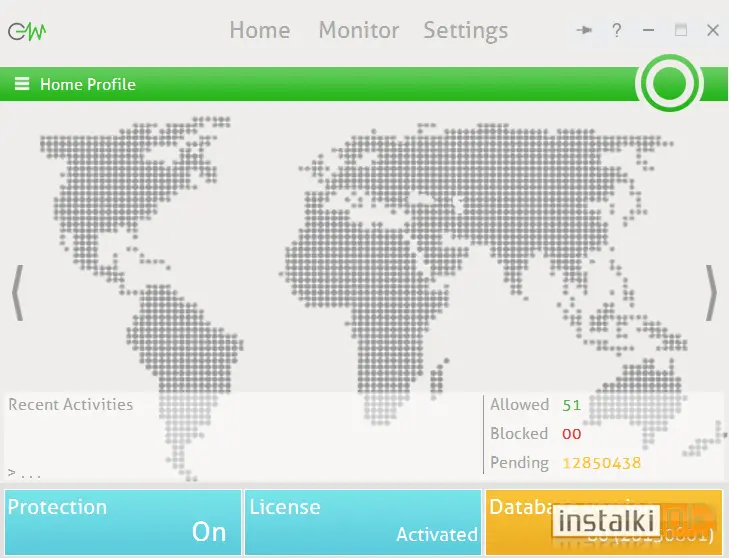
Task: Click the Home Profile label
Action: click(x=88, y=84)
